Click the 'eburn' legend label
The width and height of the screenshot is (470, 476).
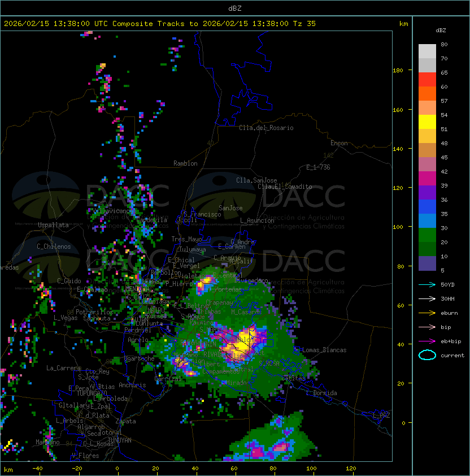point(449,313)
